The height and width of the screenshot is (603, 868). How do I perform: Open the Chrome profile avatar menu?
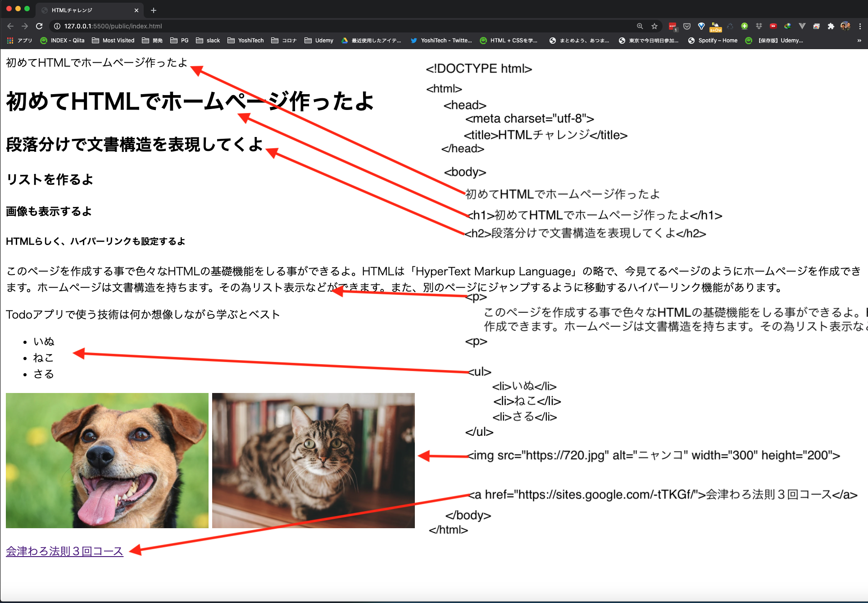(x=845, y=26)
